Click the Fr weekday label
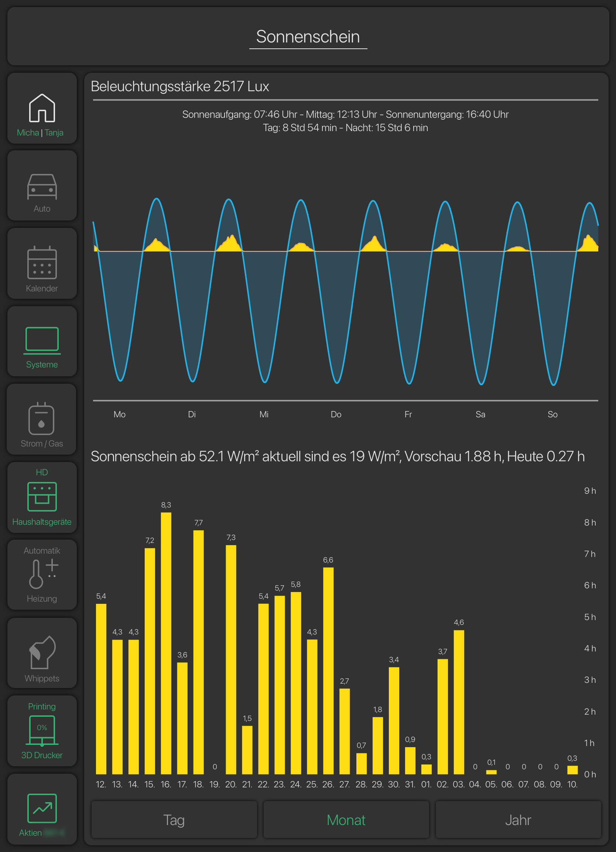This screenshot has width=616, height=852. pos(408,414)
